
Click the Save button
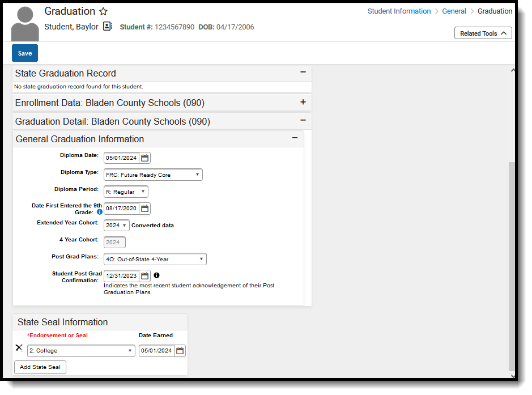(x=25, y=53)
